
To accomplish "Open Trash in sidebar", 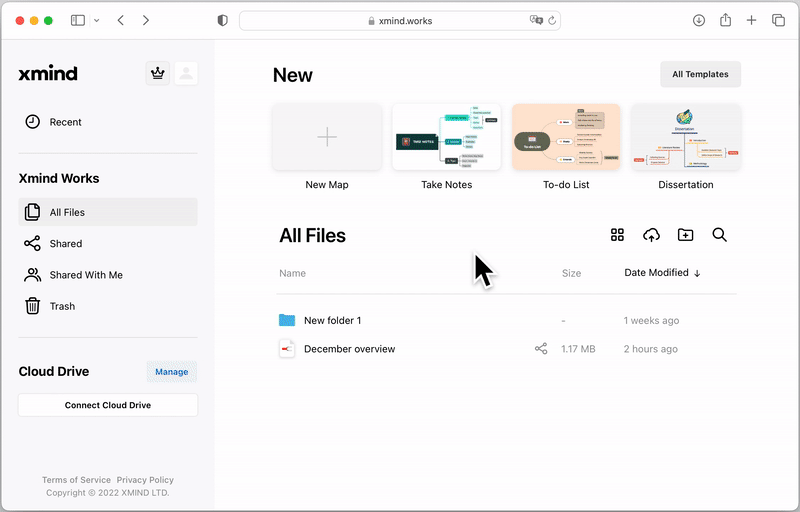I will click(108, 306).
